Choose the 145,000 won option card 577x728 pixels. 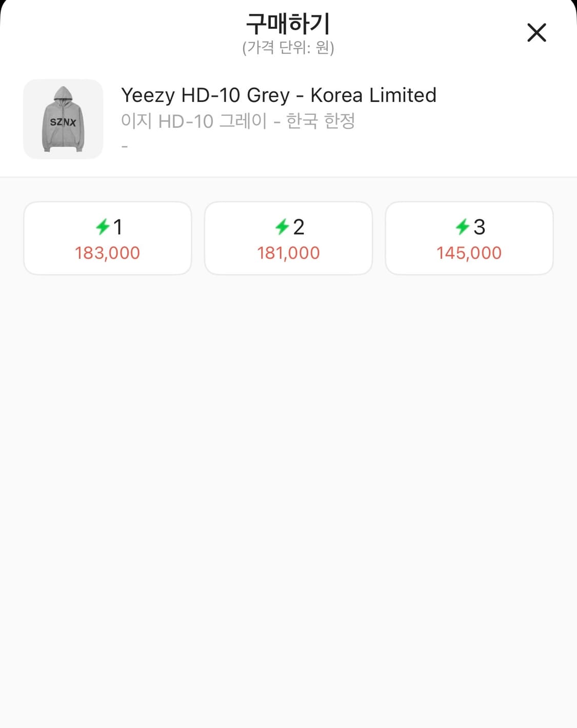tap(469, 238)
